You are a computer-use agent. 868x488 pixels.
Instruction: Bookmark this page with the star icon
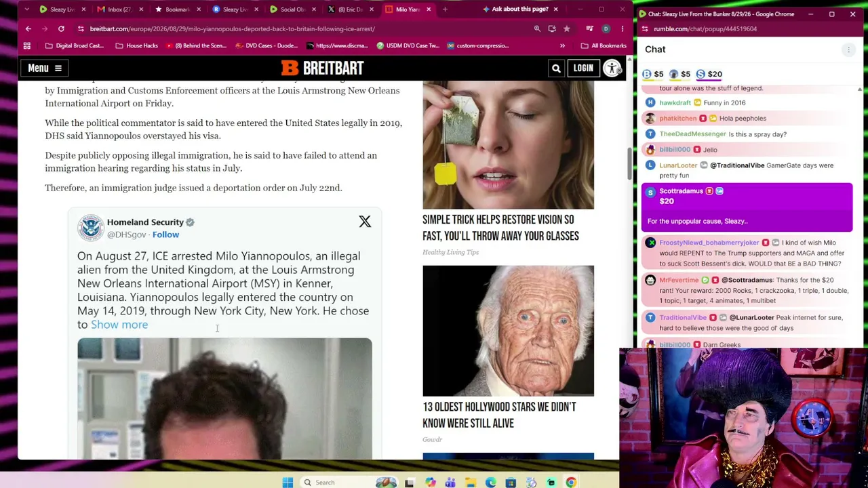click(x=567, y=29)
